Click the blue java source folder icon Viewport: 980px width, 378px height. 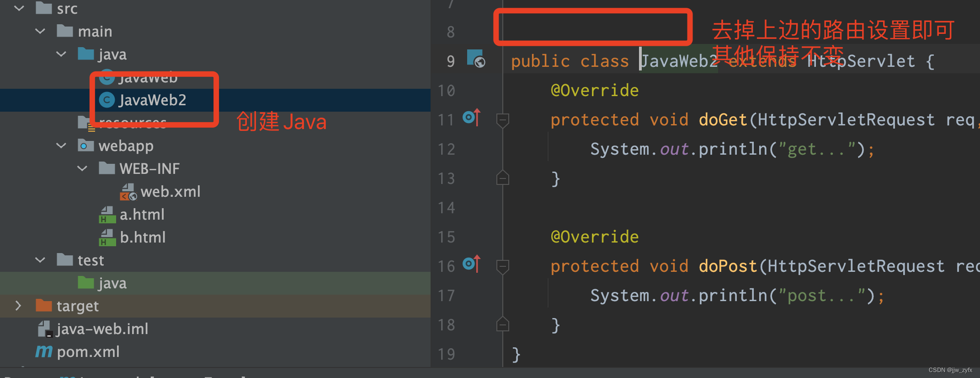pyautogui.click(x=86, y=54)
